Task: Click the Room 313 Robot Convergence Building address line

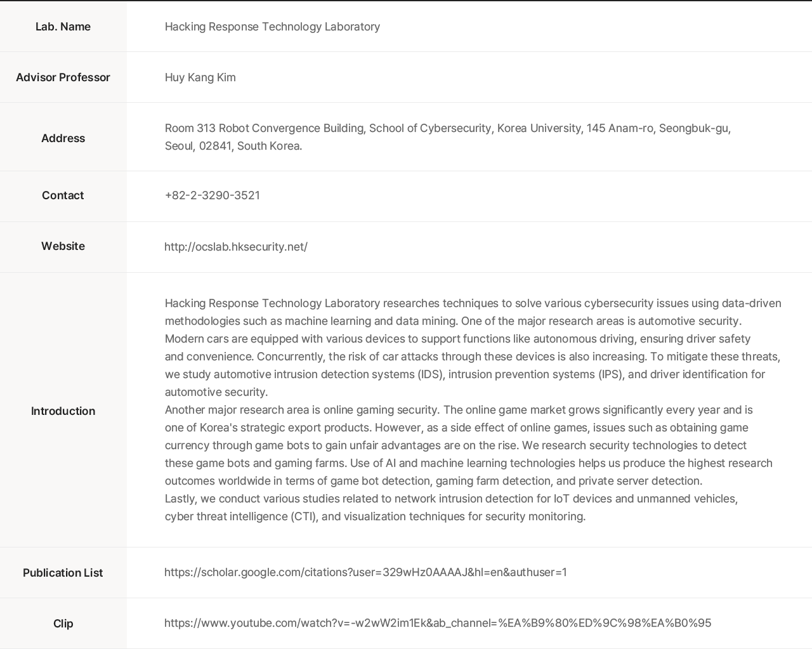Action: pos(447,128)
